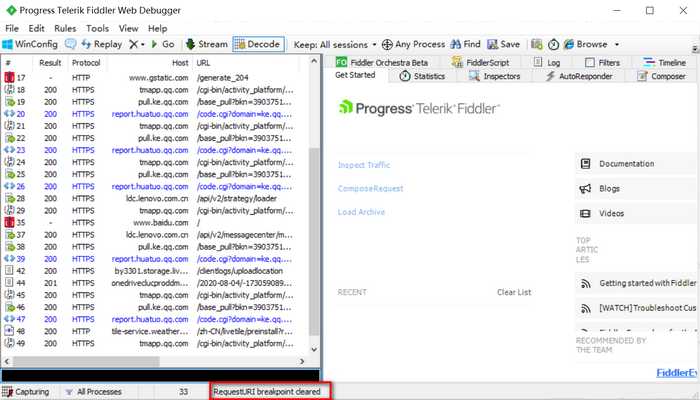Launch browser via Browse button
700x400 pixels.
pyautogui.click(x=586, y=44)
